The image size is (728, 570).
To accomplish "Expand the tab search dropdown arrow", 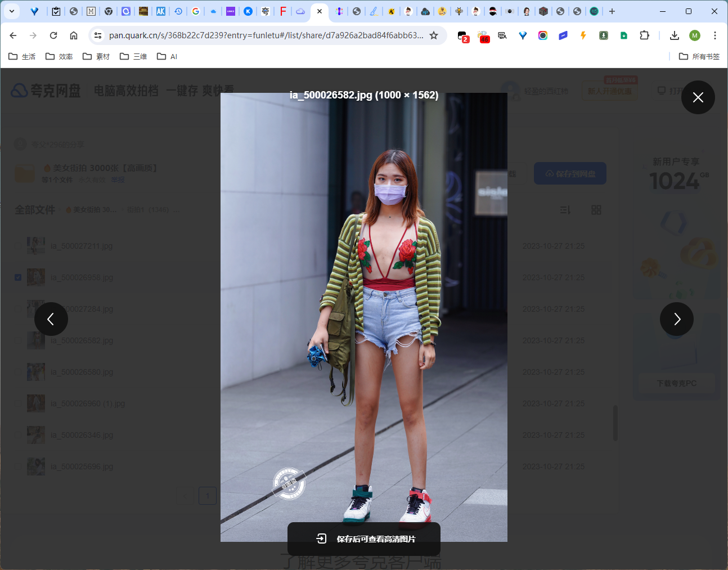I will pyautogui.click(x=11, y=11).
